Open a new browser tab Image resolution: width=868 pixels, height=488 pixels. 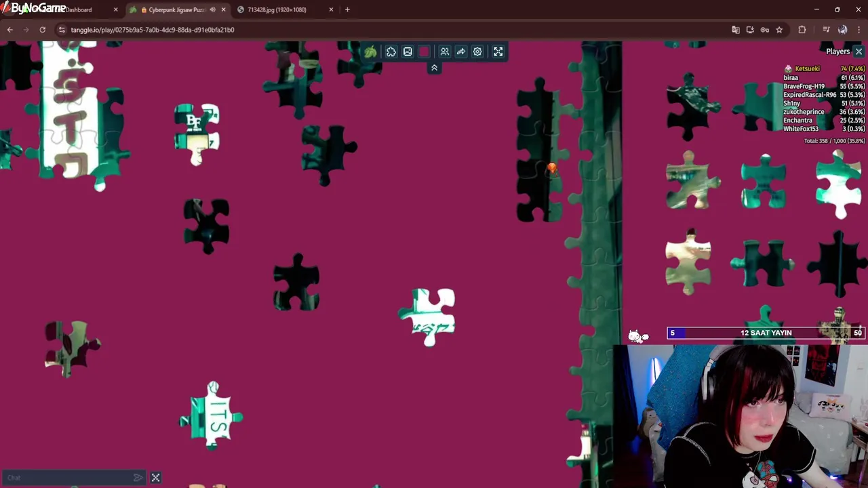pyautogui.click(x=347, y=9)
